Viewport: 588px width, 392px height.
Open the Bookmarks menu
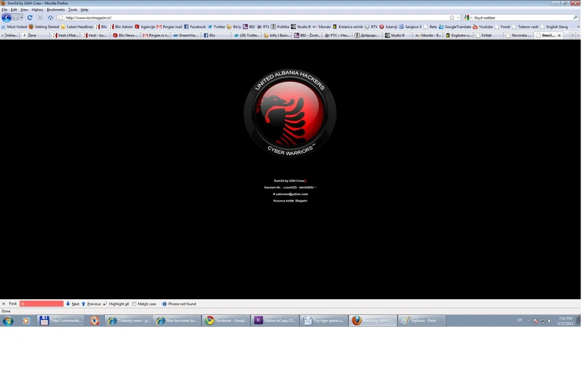pyautogui.click(x=55, y=10)
